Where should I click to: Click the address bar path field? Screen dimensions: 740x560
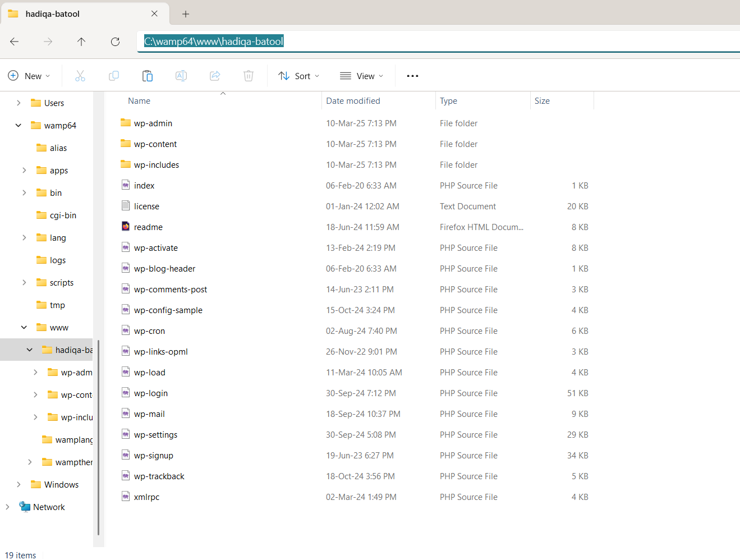point(439,42)
